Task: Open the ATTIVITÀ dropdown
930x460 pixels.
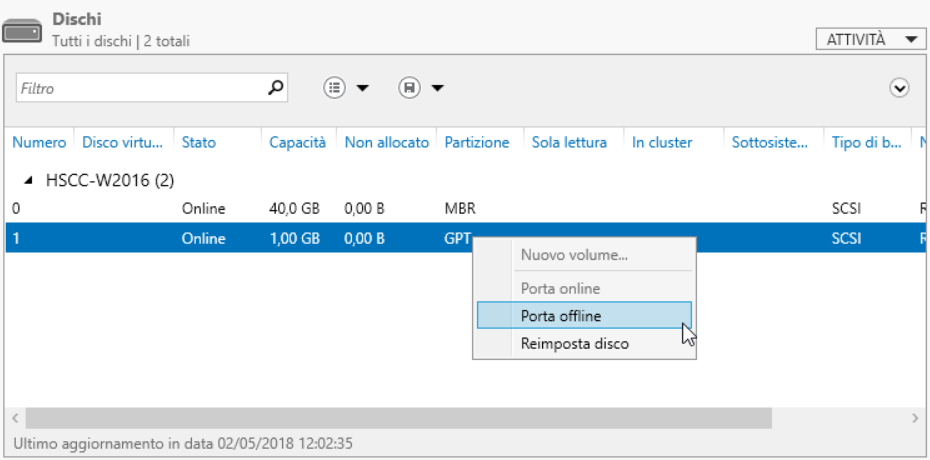Action: pos(871,40)
